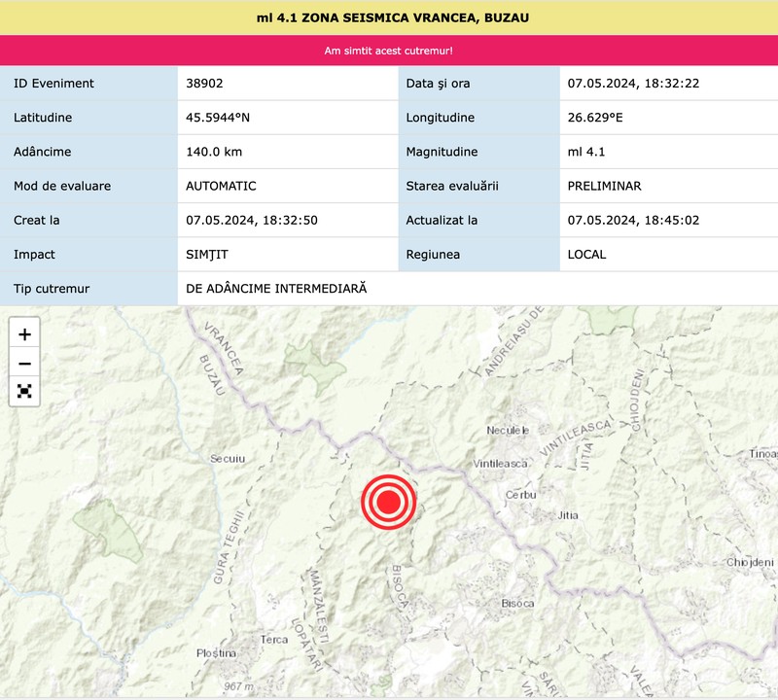
Task: Click the 'ID Eveniment' label
Action: click(53, 84)
